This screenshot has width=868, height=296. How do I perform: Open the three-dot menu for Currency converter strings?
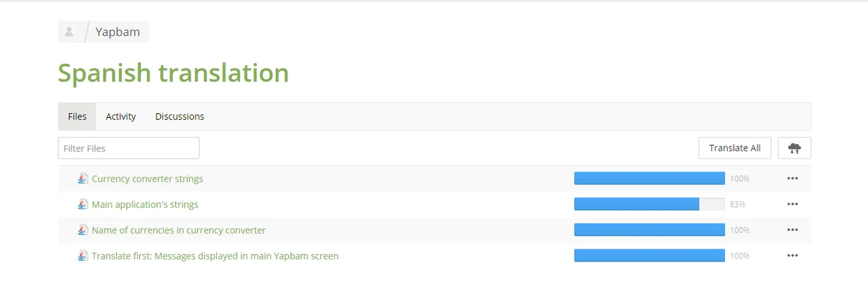click(x=792, y=179)
